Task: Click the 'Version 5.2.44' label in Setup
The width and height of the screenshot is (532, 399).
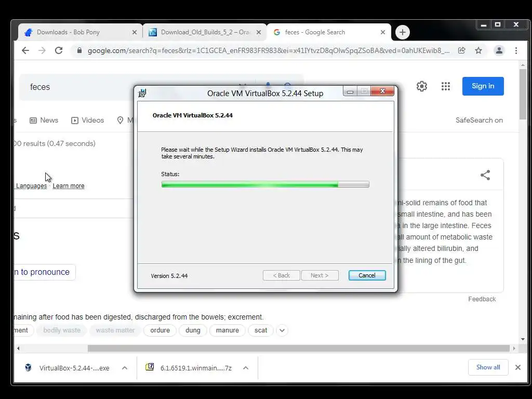Action: click(x=169, y=276)
